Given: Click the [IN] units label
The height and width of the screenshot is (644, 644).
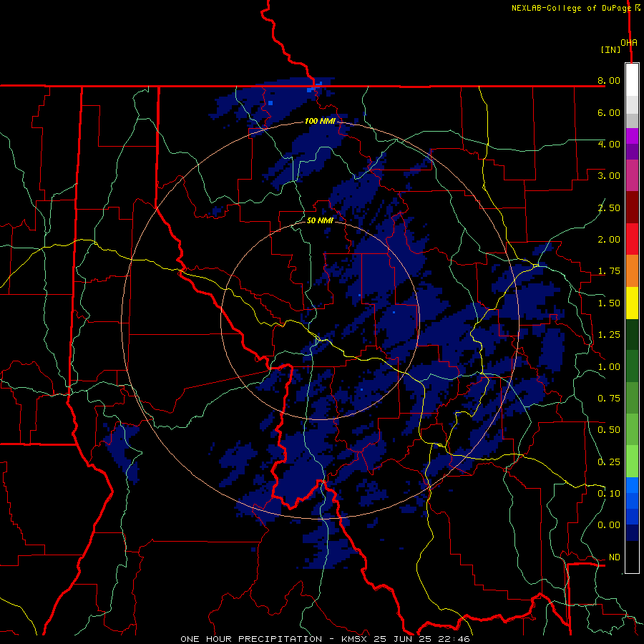Looking at the screenshot, I should coord(610,49).
